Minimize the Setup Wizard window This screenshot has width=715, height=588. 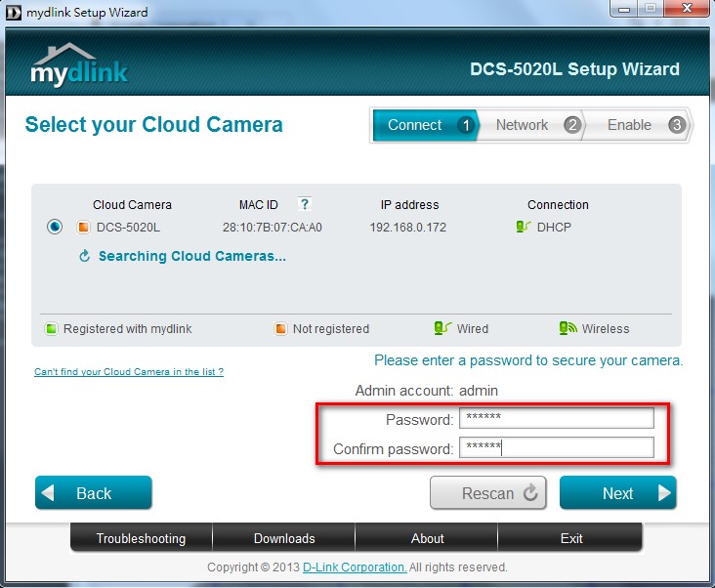click(x=624, y=9)
